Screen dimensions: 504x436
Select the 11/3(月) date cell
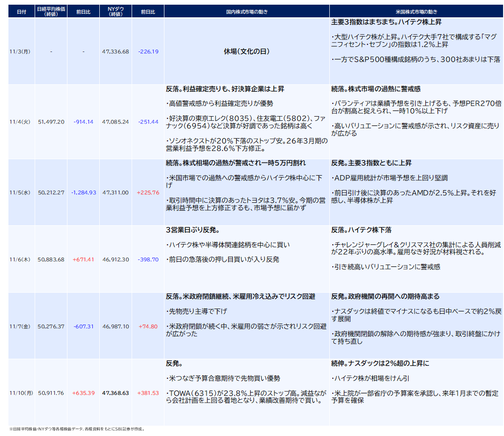(x=21, y=52)
